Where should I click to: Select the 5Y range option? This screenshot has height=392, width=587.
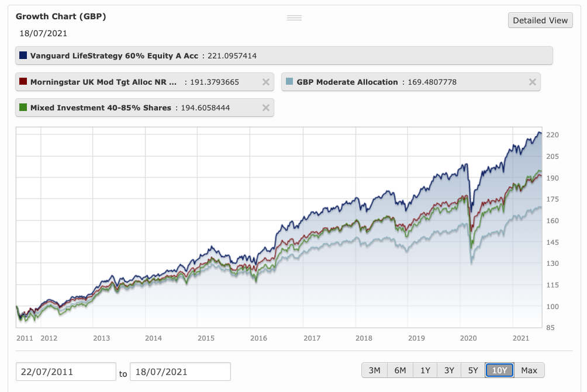tap(474, 370)
